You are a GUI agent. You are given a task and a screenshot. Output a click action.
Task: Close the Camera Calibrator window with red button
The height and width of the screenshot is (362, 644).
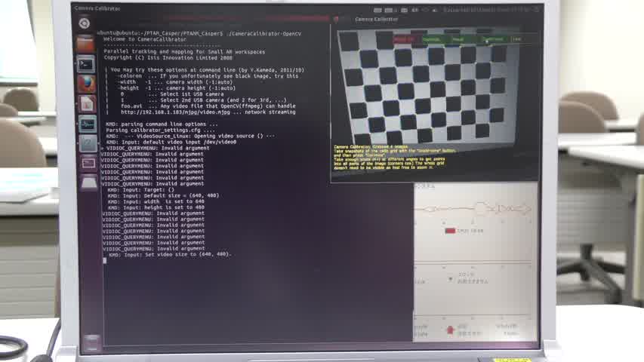[336, 19]
